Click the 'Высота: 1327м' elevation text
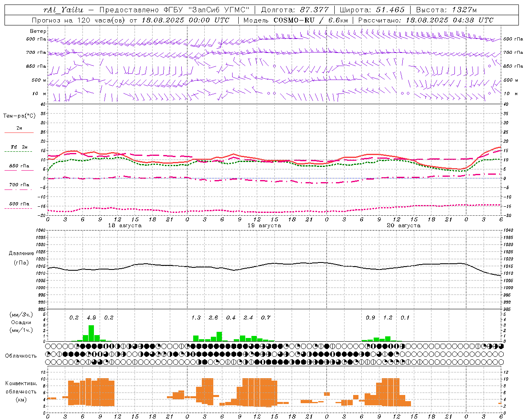This screenshot has height=420, width=525. 446,10
